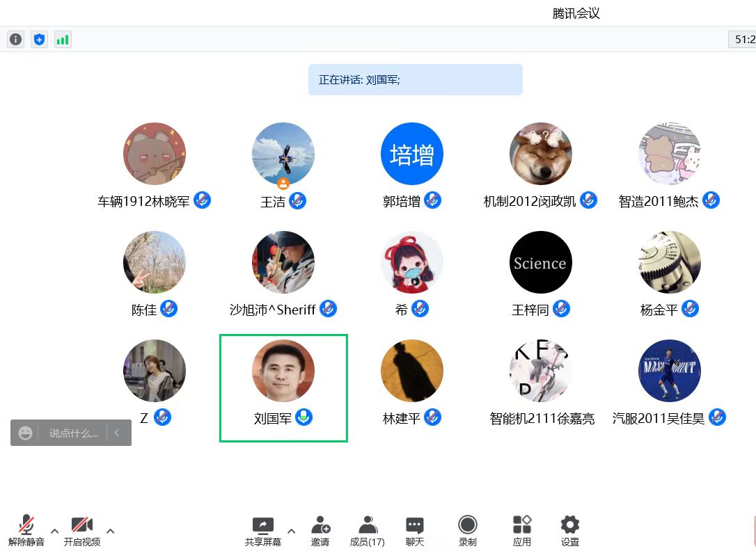Open the emoji smiley in chat bar
Viewport: 756px width, 551px height.
[x=26, y=433]
